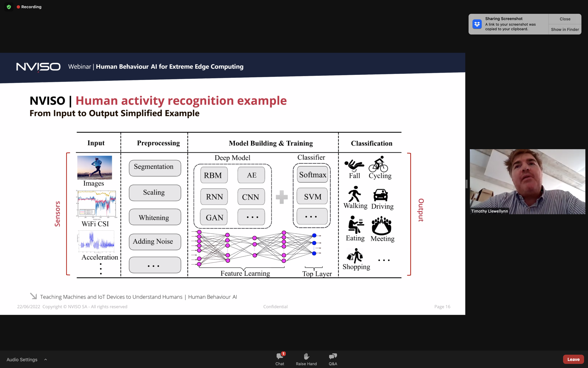Click the red Output label

click(421, 210)
